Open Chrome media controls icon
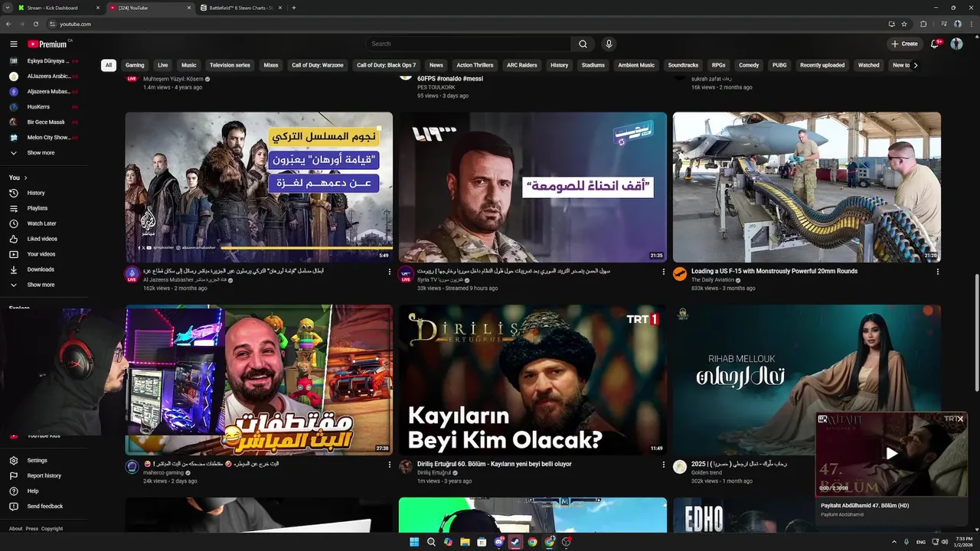 tap(943, 24)
